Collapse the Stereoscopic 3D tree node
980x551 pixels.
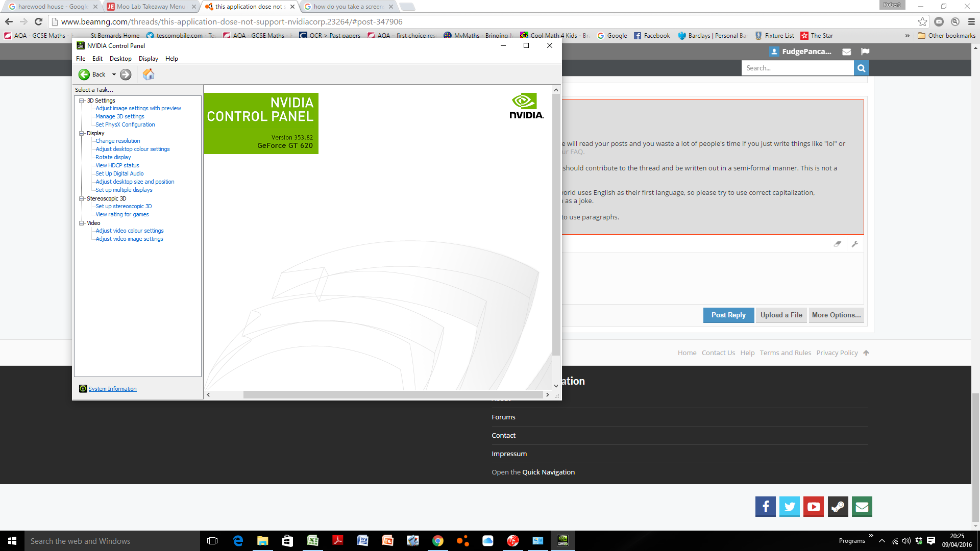(81, 198)
